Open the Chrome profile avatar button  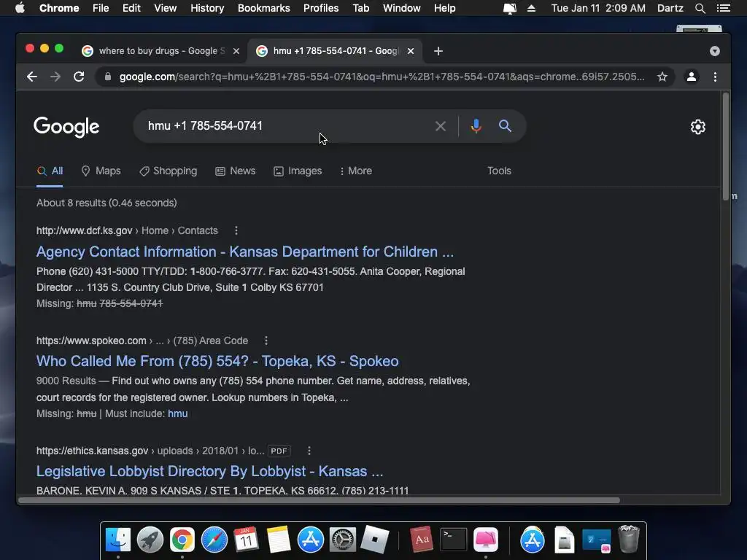click(692, 77)
